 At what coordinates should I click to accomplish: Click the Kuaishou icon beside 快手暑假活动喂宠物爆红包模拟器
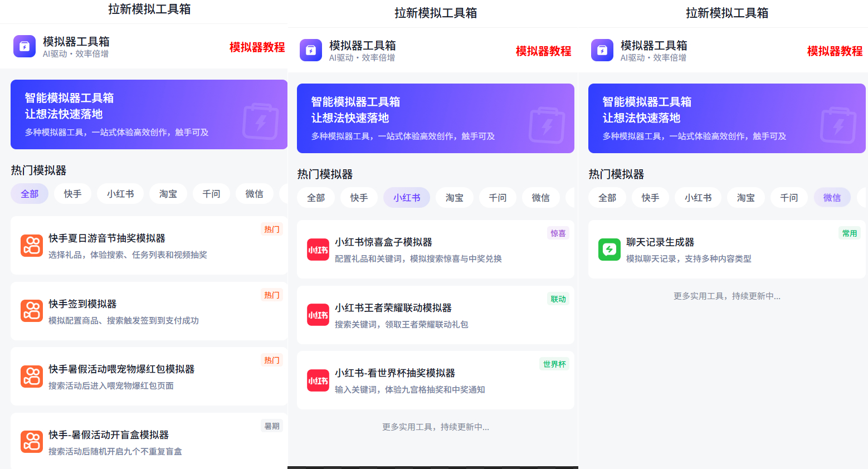tap(32, 377)
